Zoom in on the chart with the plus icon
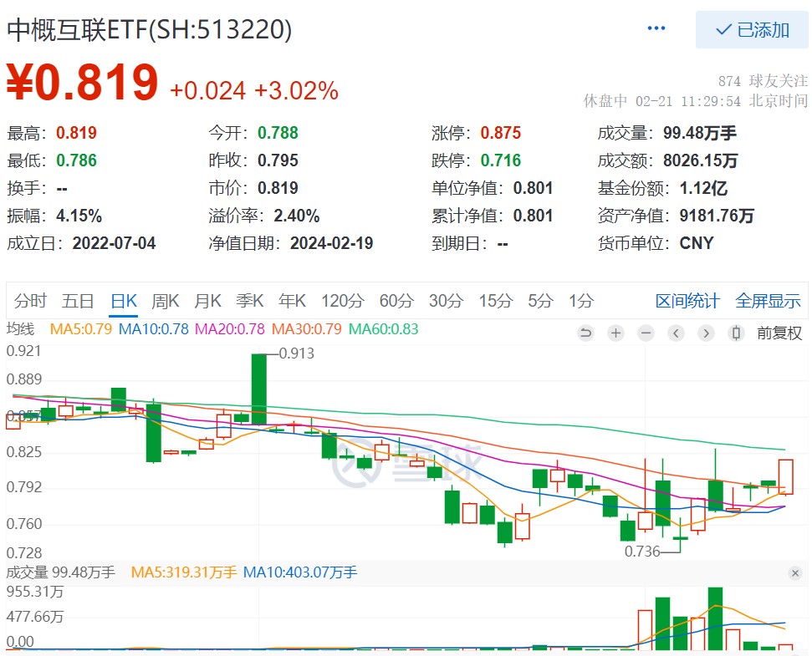The width and height of the screenshot is (812, 656). point(615,333)
